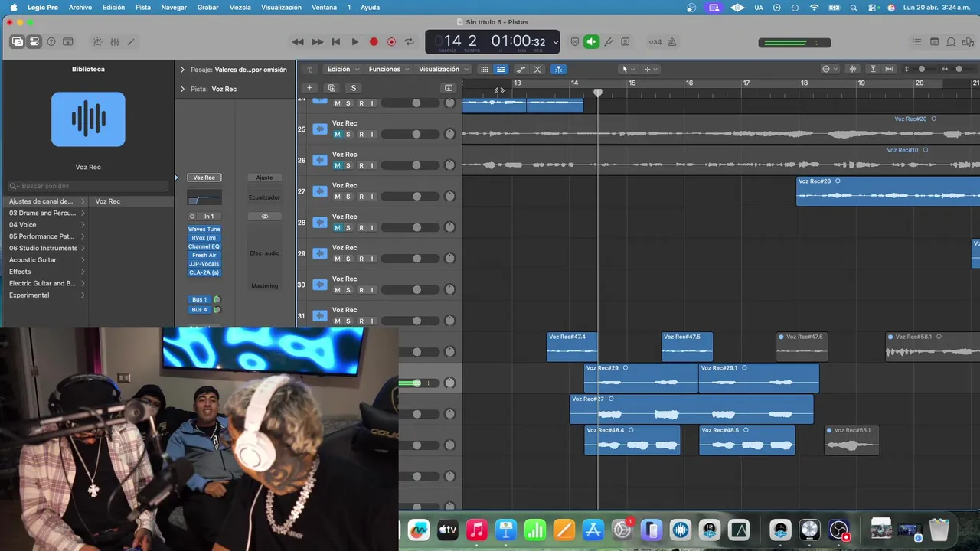Toggle the green feedback protection speaker button
This screenshot has height=551, width=980.
(x=591, y=42)
